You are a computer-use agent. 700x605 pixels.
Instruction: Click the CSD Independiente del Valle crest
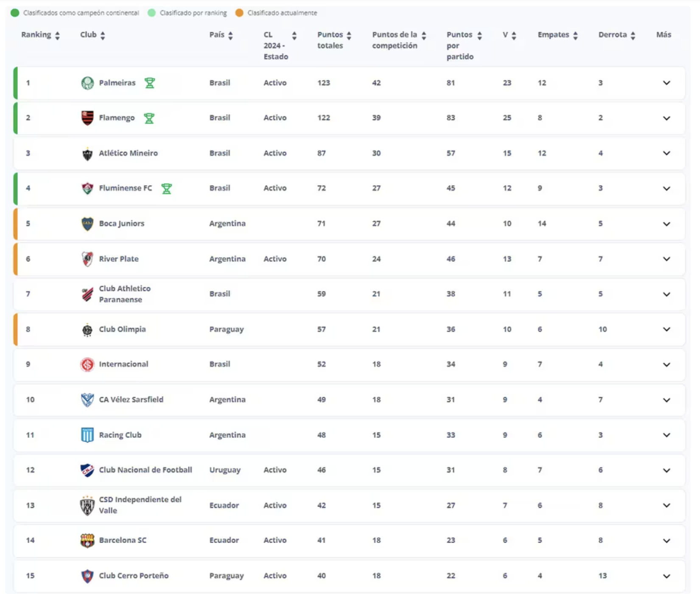coord(87,505)
